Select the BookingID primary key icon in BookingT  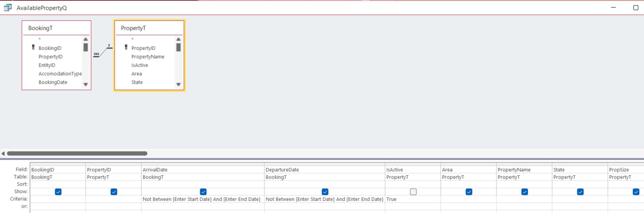33,48
